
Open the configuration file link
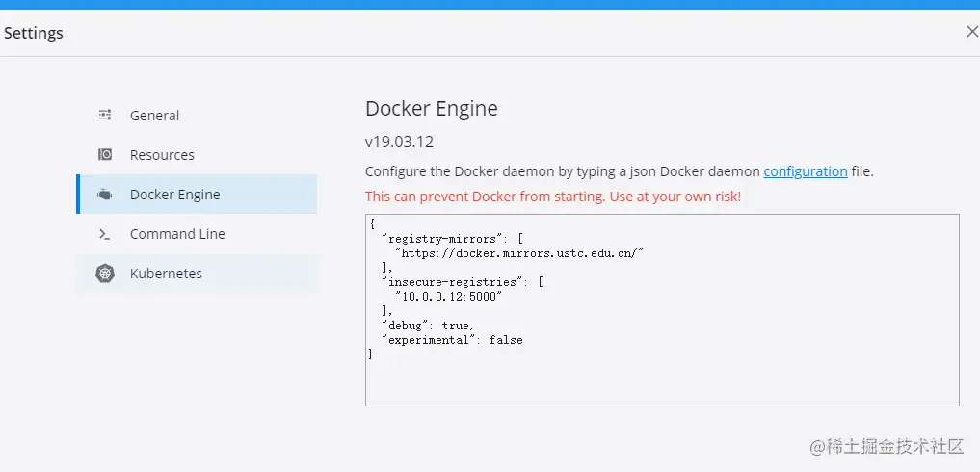click(x=805, y=171)
